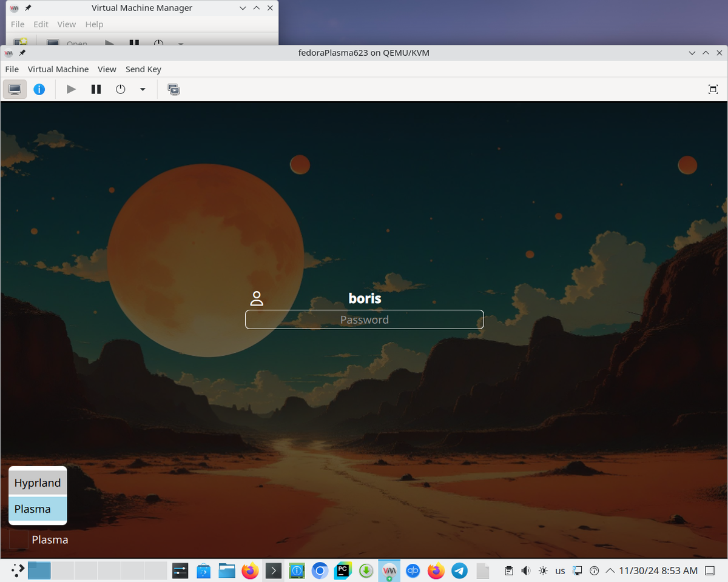Viewport: 728px width, 582px height.
Task: Open Virtual Machine Manager window title menu icon
Action: pyautogui.click(x=15, y=8)
